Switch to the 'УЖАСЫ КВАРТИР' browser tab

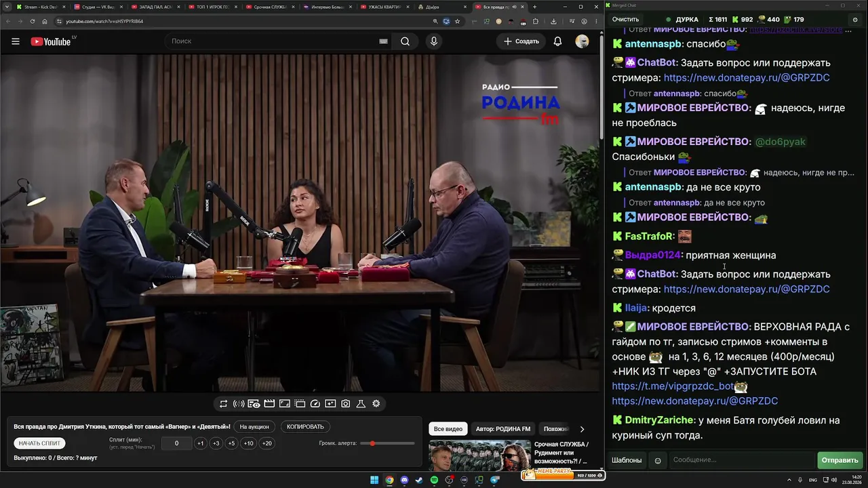pos(386,7)
